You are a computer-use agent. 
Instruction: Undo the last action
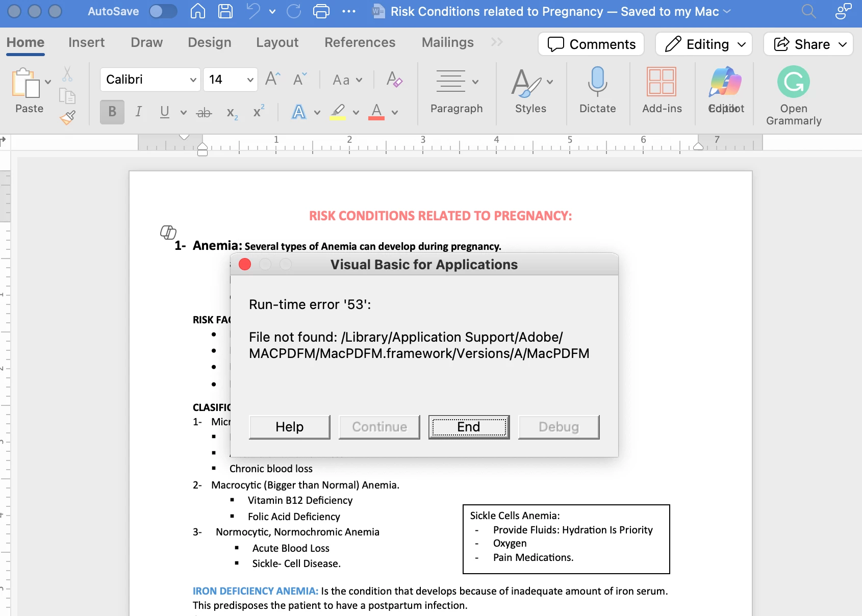click(x=253, y=11)
